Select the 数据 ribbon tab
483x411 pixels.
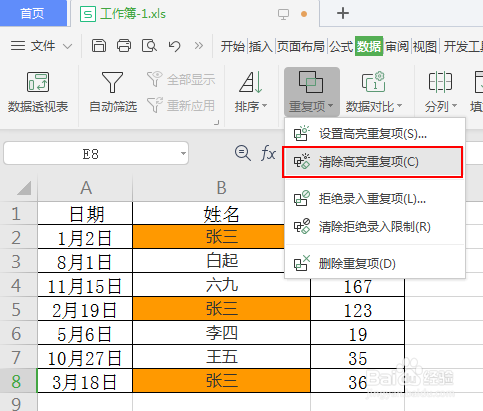(369, 46)
